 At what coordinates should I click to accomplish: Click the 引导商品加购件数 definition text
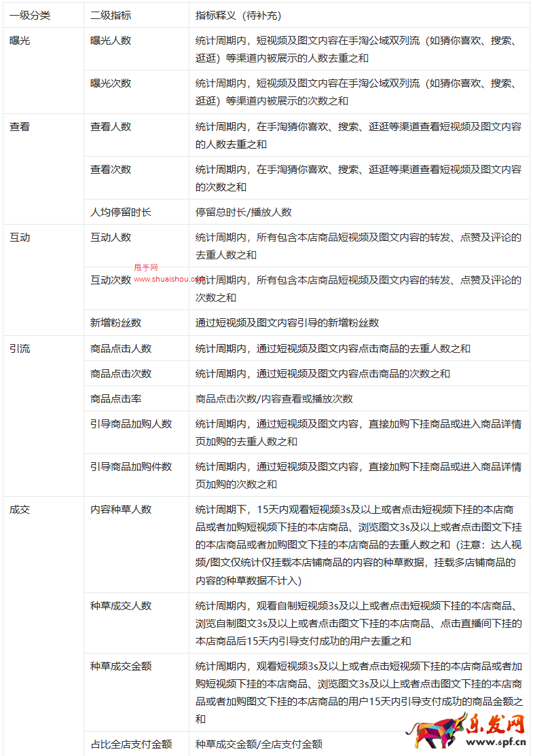coord(359,476)
